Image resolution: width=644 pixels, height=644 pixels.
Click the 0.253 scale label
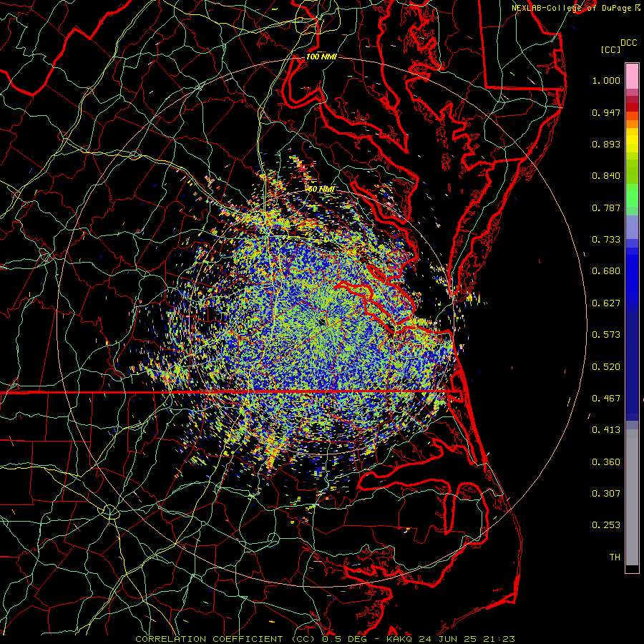(606, 525)
